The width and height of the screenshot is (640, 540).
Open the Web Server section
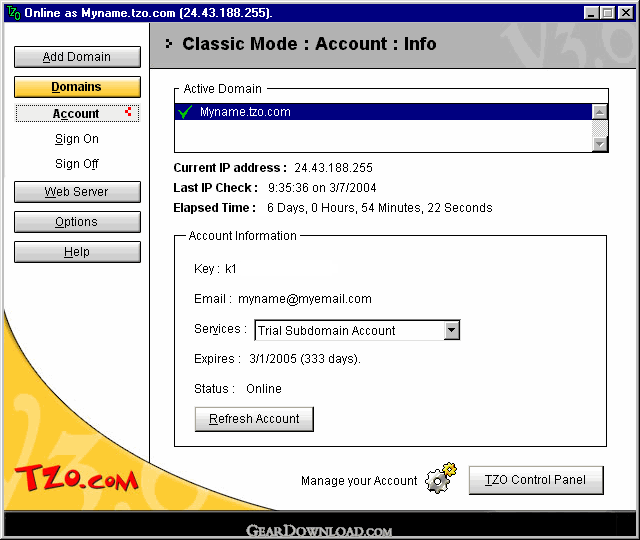[77, 192]
